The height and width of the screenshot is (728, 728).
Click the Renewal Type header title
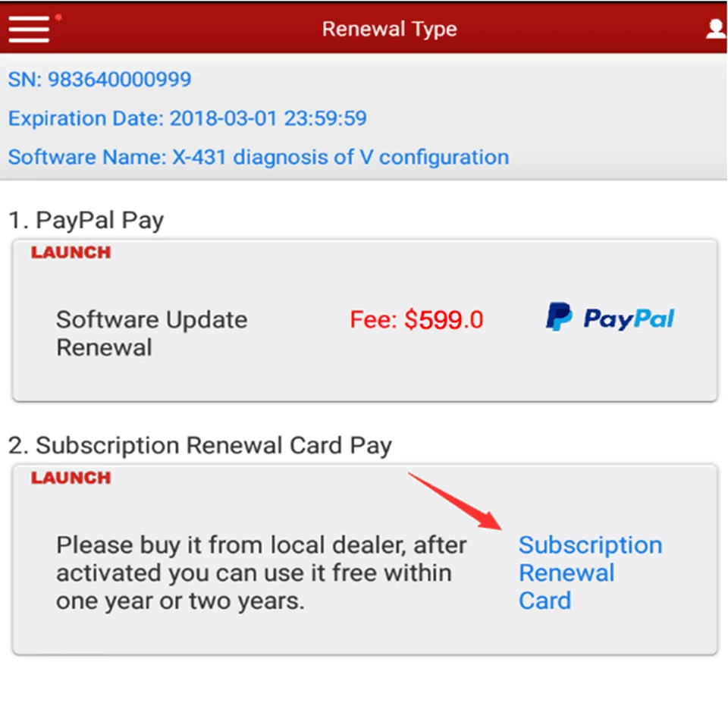coord(390,30)
